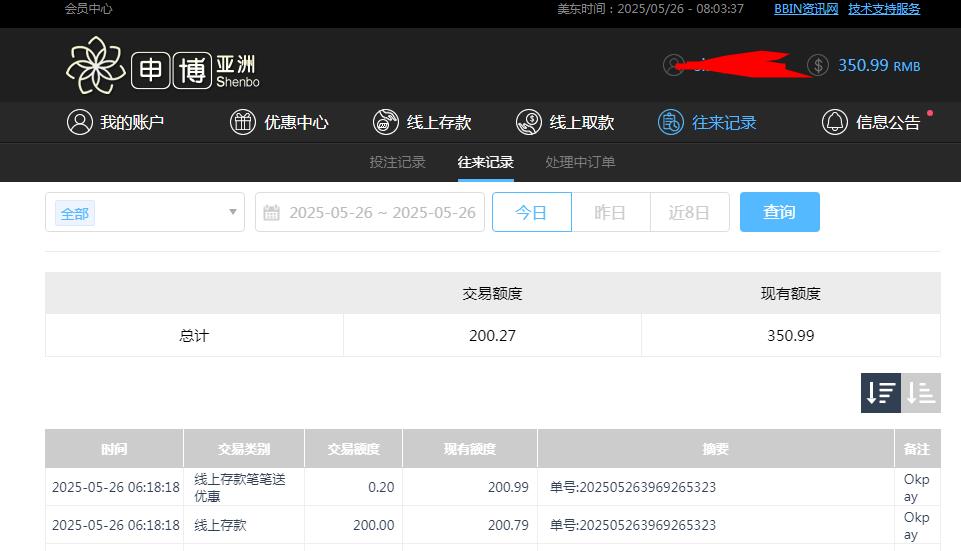This screenshot has width=961, height=551.
Task: Sort records in ascending order
Action: [x=921, y=393]
